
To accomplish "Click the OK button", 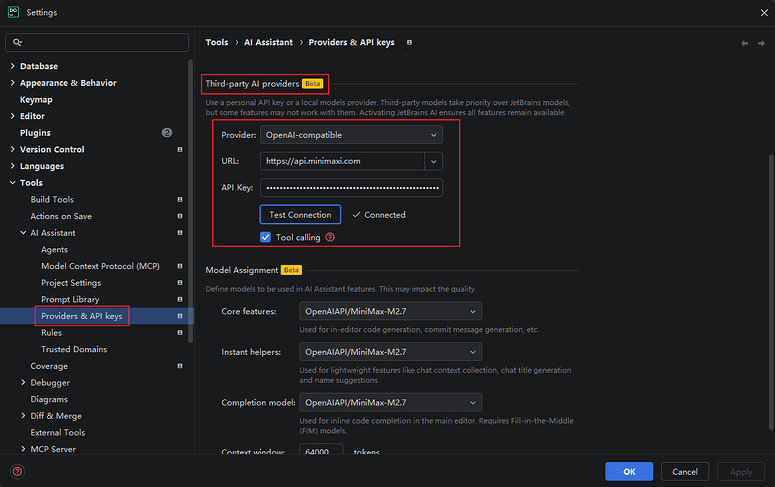I will point(629,472).
